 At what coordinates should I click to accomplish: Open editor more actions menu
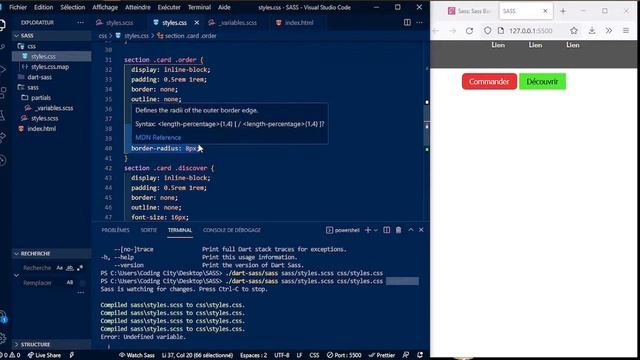pyautogui.click(x=420, y=22)
